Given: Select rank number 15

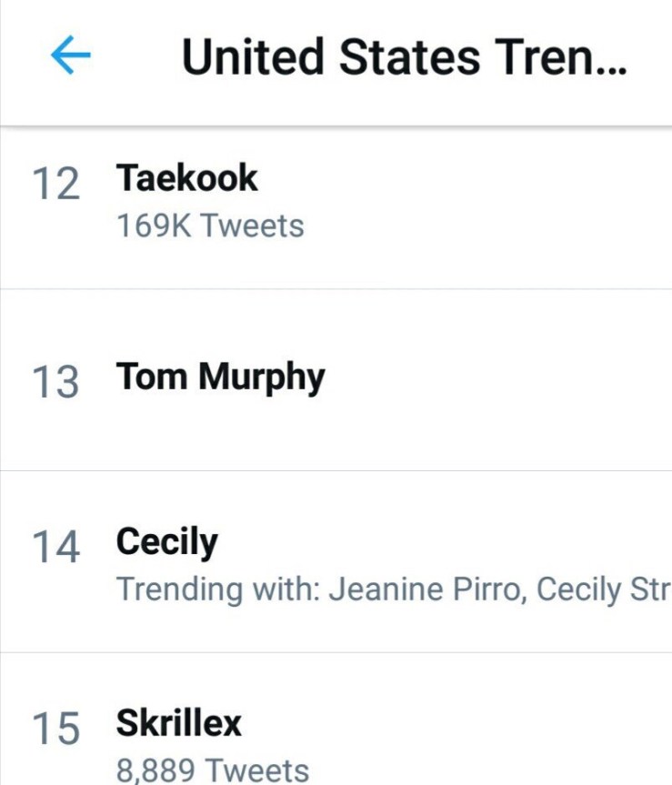Looking at the screenshot, I should coord(55,729).
